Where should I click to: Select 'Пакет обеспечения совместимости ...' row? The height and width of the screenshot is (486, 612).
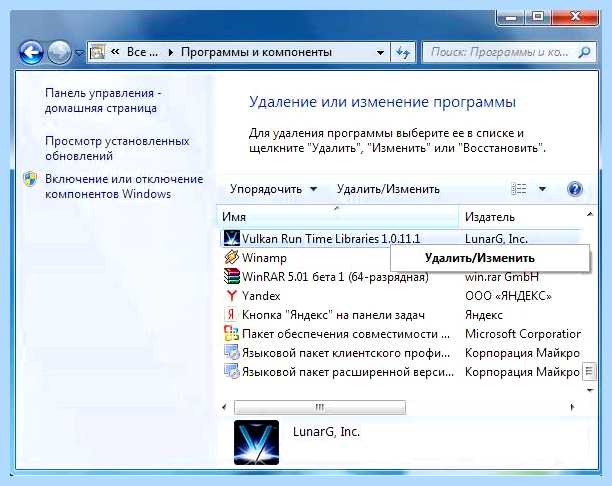[346, 334]
